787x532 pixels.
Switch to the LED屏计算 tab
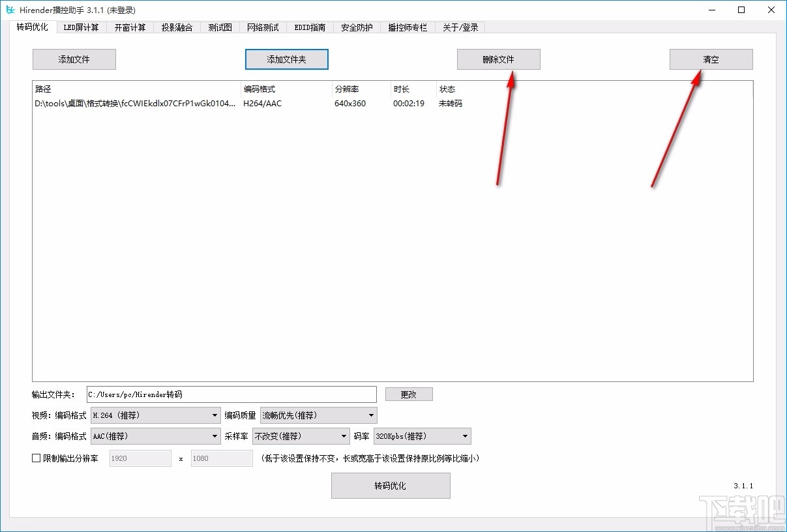coord(82,27)
